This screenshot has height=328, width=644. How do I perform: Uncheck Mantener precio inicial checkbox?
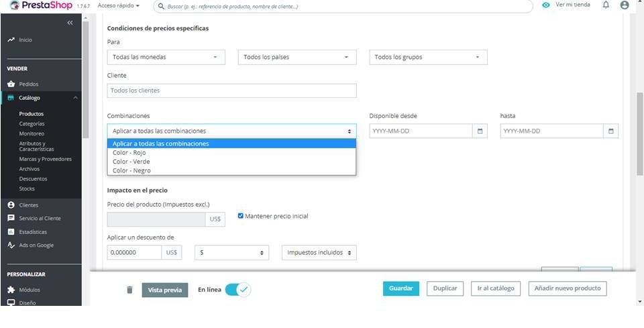pos(241,216)
